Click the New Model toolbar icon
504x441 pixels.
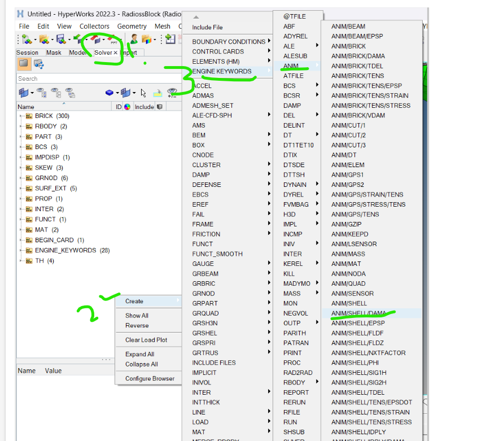click(27, 40)
